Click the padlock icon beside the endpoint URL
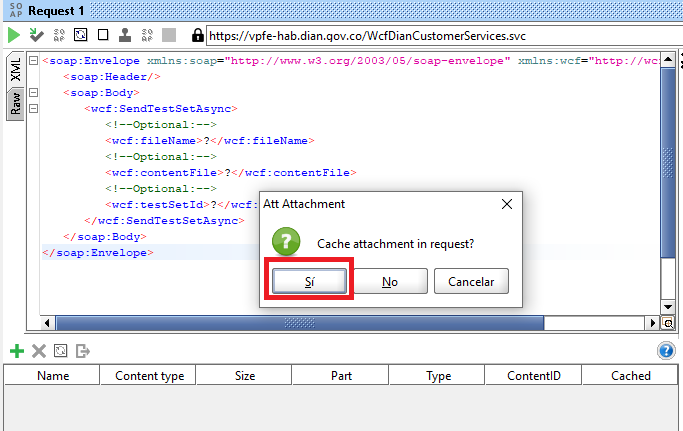This screenshot has width=683, height=431. click(197, 35)
